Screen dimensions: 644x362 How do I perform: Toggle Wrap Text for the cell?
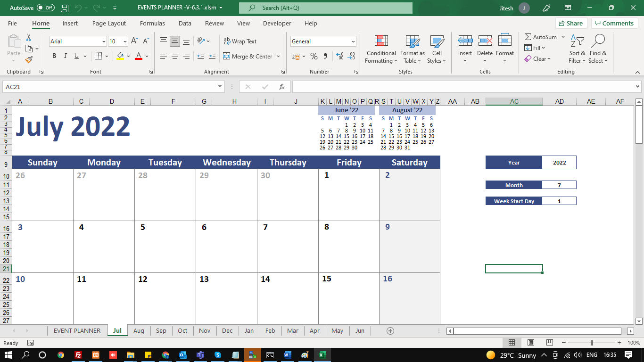coord(240,41)
